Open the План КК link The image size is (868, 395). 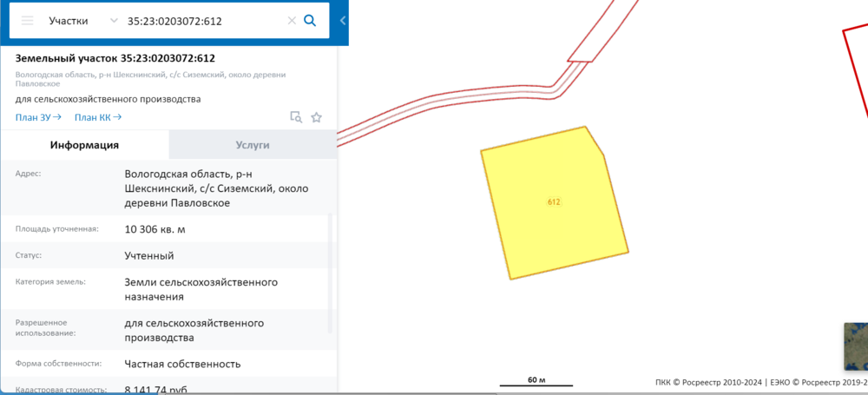point(97,117)
